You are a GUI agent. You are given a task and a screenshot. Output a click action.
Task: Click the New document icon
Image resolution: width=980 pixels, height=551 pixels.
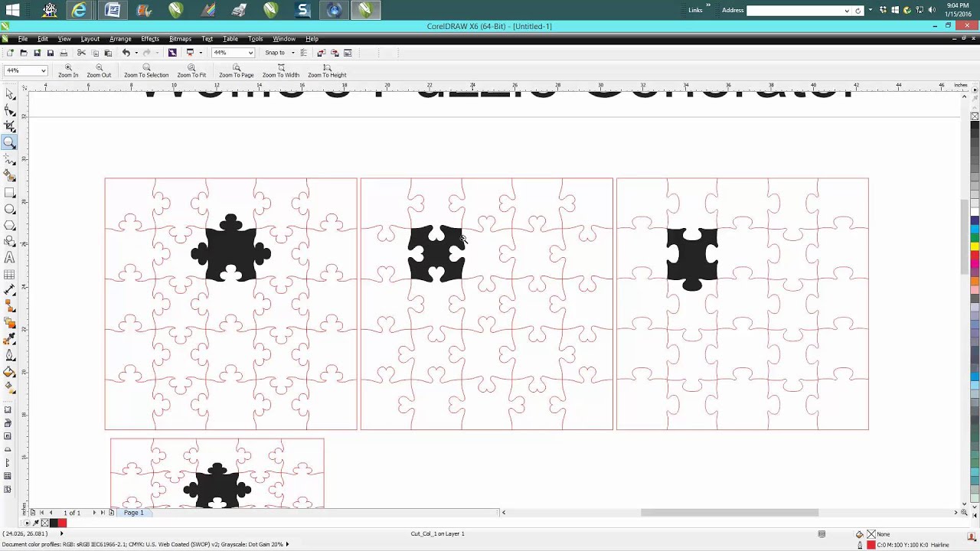coord(10,53)
